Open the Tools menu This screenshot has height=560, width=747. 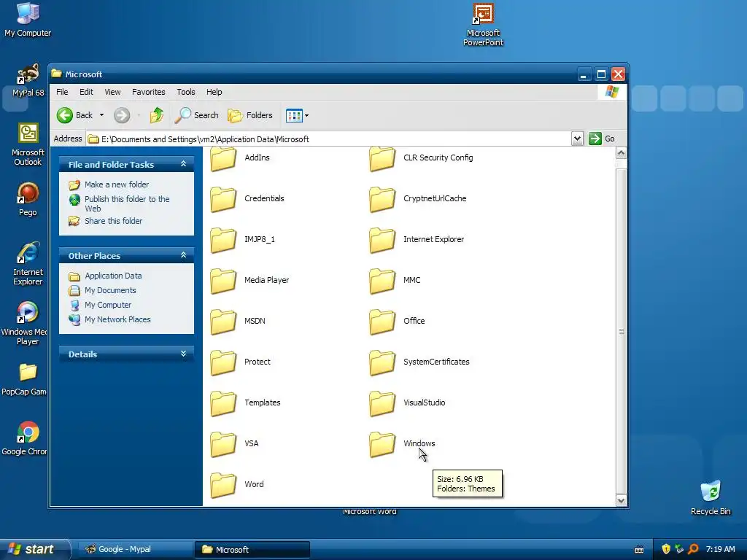coord(186,92)
